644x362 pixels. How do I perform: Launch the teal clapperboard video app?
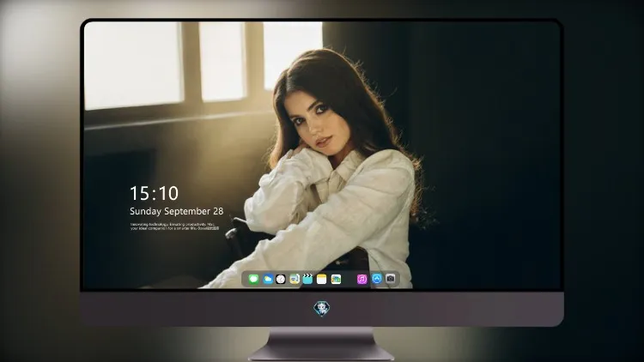click(x=307, y=279)
